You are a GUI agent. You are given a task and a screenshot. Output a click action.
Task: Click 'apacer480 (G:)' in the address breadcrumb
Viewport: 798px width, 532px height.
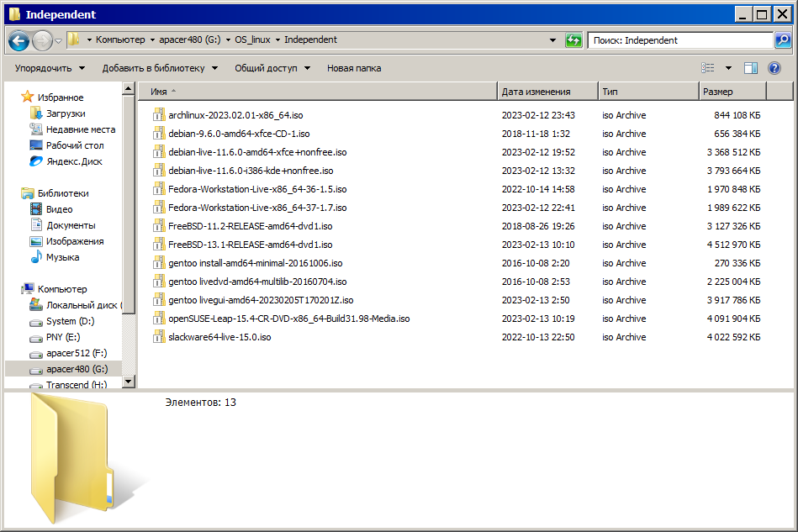coord(190,40)
